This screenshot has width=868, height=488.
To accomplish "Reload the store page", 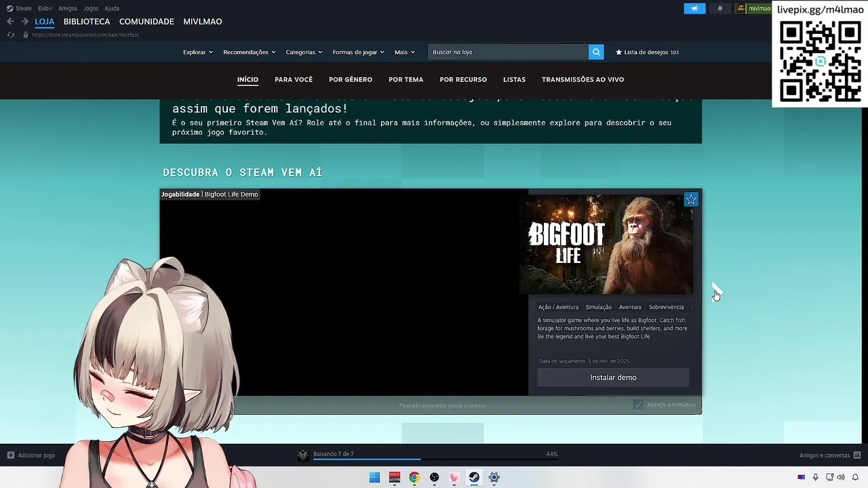I will 12,35.
